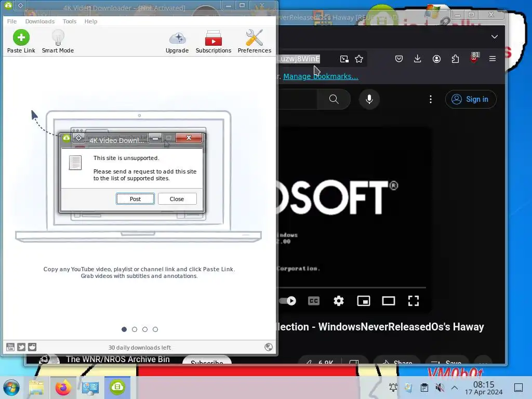This screenshot has width=532, height=399.
Task: Click the YouTube icon in downloader status bar
Action: pyautogui.click(x=10, y=347)
